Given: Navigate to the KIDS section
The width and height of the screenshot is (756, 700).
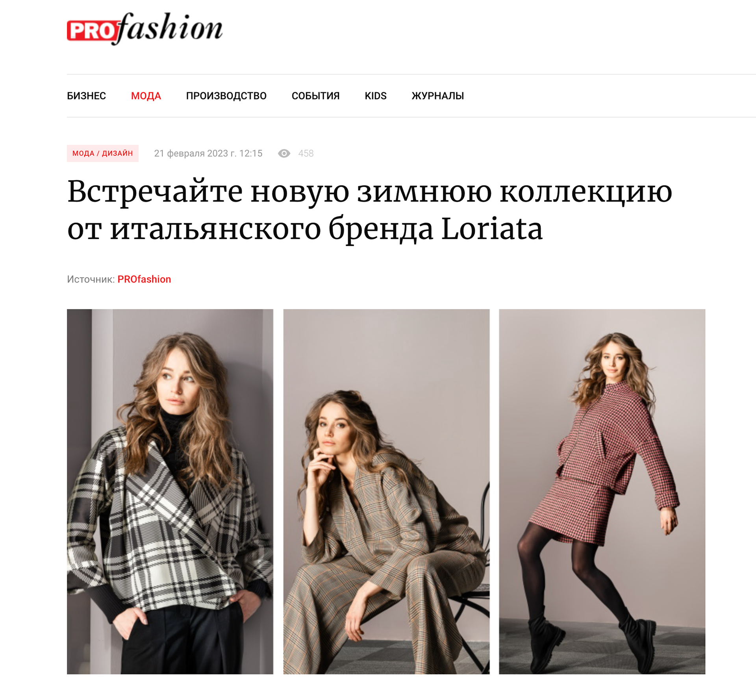Looking at the screenshot, I should point(376,96).
